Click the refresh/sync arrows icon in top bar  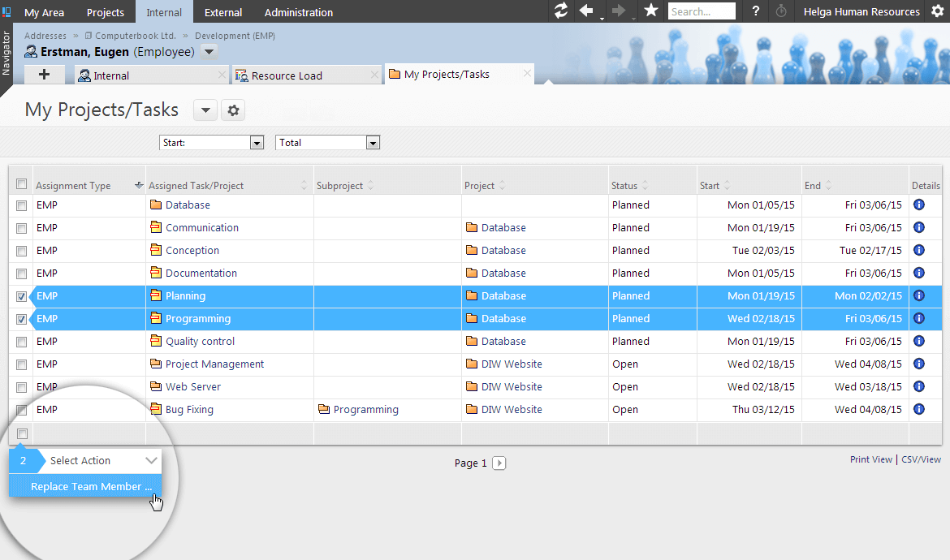(x=561, y=11)
